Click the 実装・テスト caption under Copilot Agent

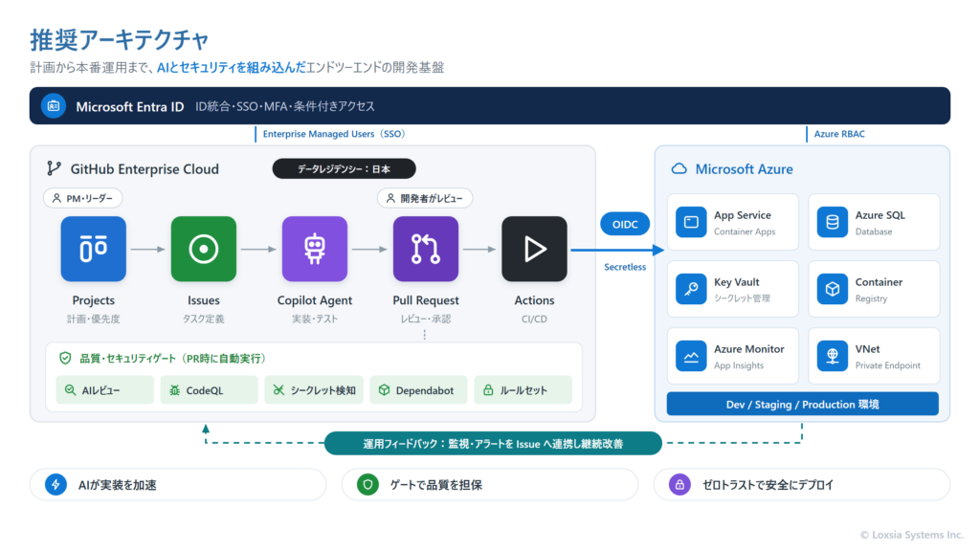tap(314, 319)
